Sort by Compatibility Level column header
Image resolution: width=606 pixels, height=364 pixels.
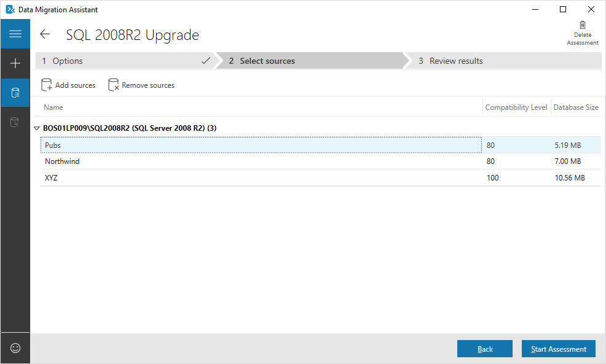516,107
